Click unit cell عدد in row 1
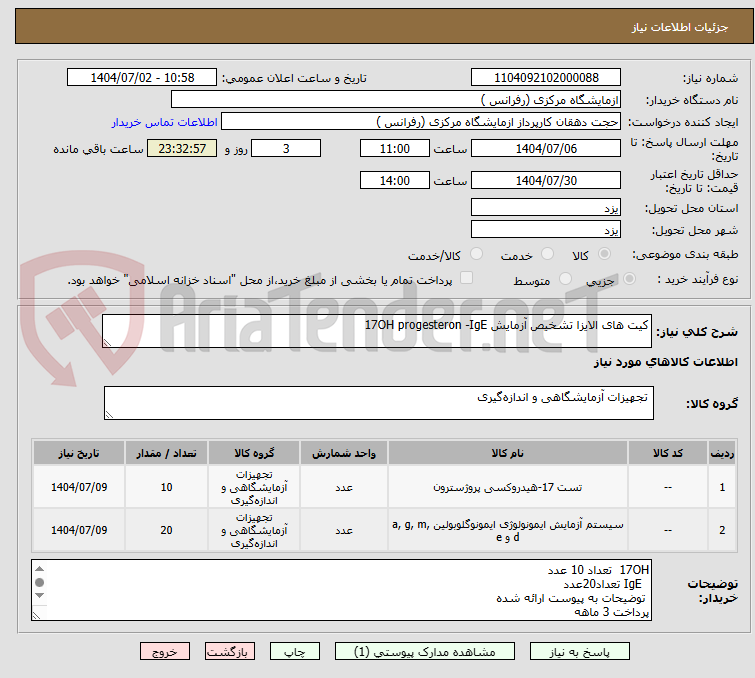 point(344,488)
